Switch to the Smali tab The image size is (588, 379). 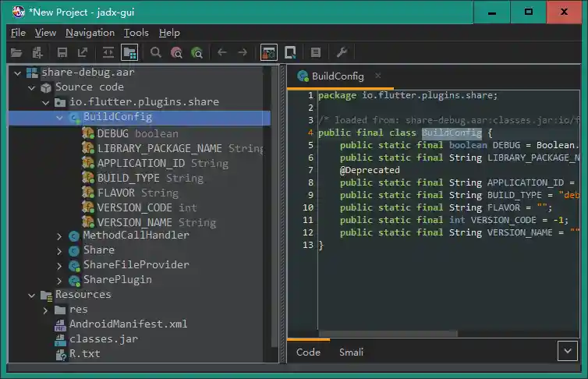point(351,352)
